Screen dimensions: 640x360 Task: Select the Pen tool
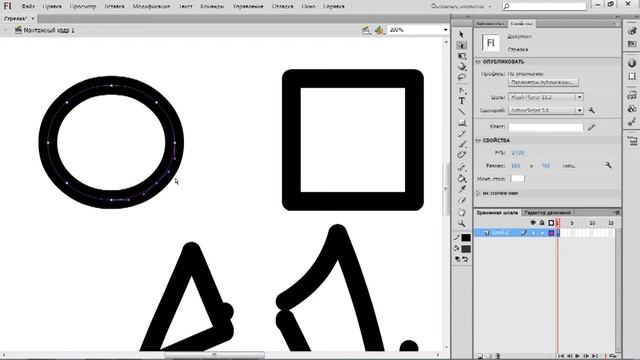pyautogui.click(x=461, y=90)
